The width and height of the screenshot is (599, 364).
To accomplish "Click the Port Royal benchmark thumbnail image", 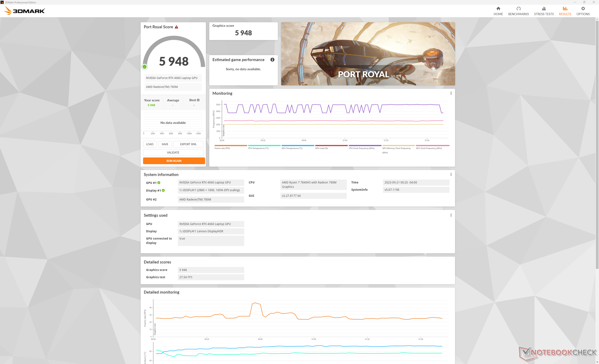I will [368, 54].
